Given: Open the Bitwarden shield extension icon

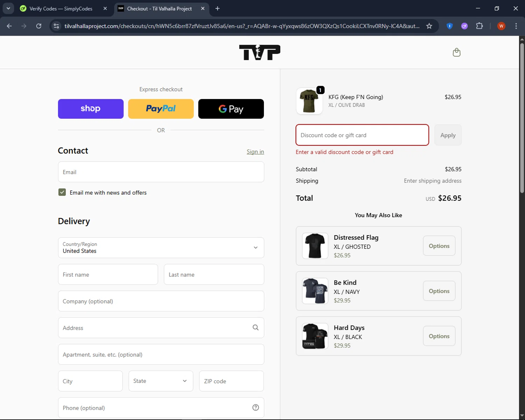Looking at the screenshot, I should (x=450, y=26).
